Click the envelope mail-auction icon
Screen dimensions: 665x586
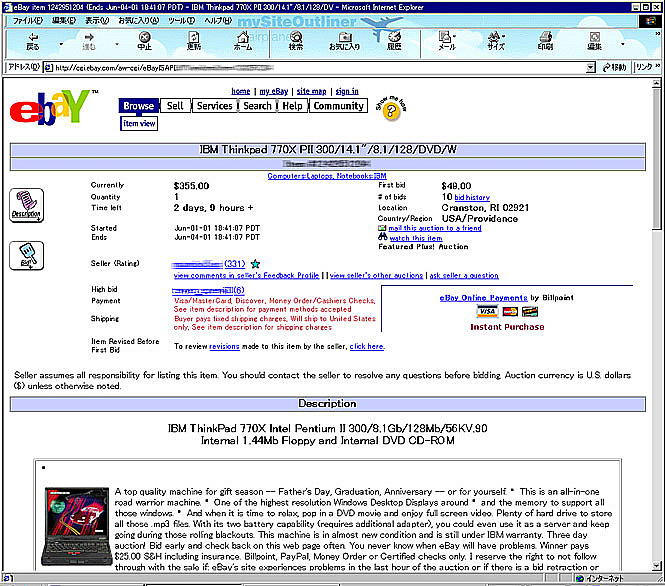[382, 228]
